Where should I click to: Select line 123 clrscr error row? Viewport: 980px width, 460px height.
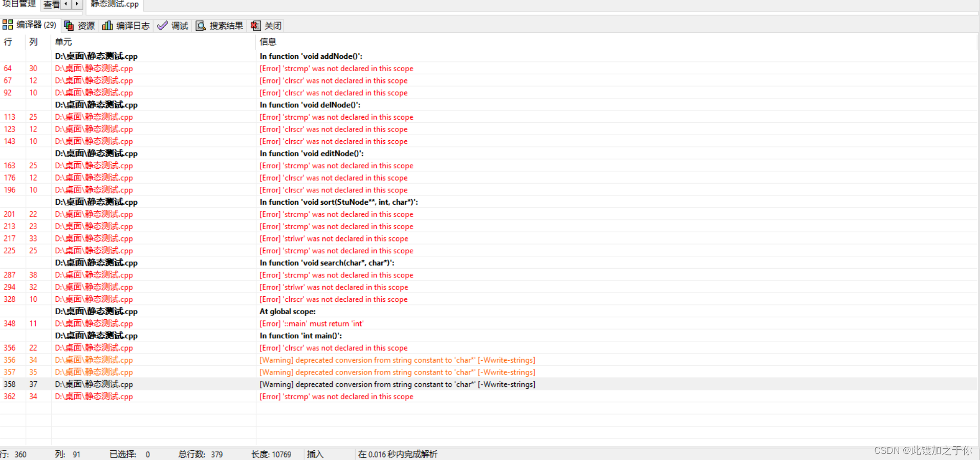pos(489,129)
